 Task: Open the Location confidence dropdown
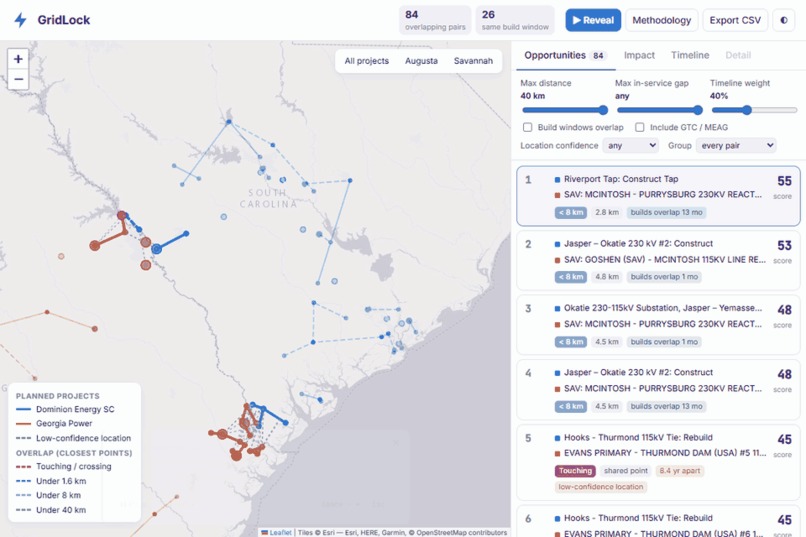tap(631, 145)
